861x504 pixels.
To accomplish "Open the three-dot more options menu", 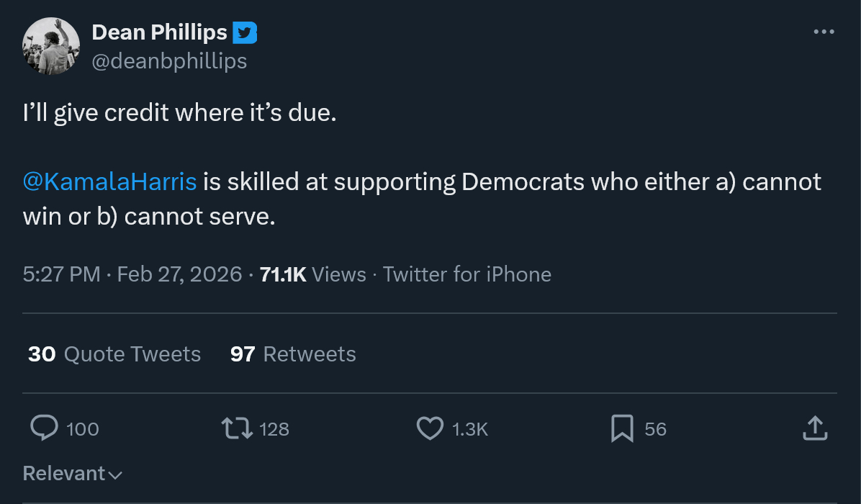I will point(824,32).
